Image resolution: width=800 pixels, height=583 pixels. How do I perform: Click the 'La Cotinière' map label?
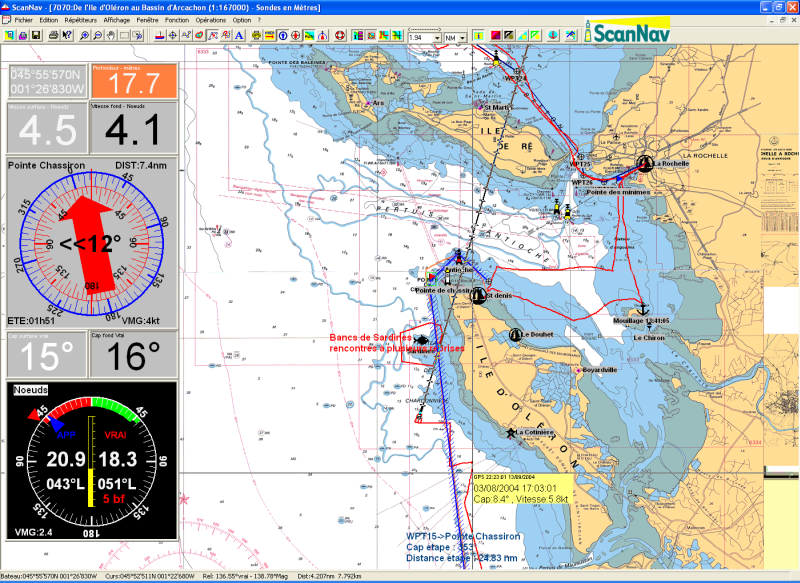[534, 432]
